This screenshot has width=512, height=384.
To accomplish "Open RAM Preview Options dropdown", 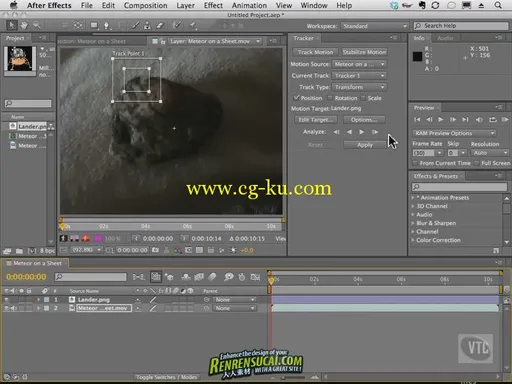I will pos(455,133).
